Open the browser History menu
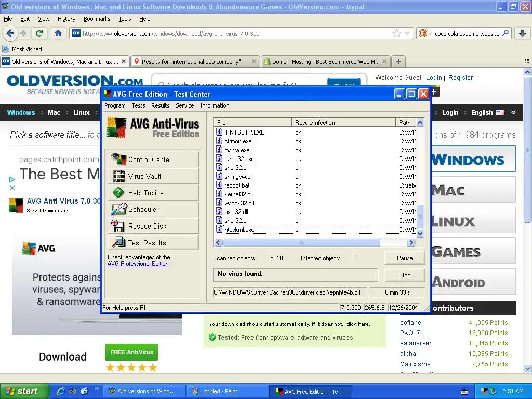 66,19
